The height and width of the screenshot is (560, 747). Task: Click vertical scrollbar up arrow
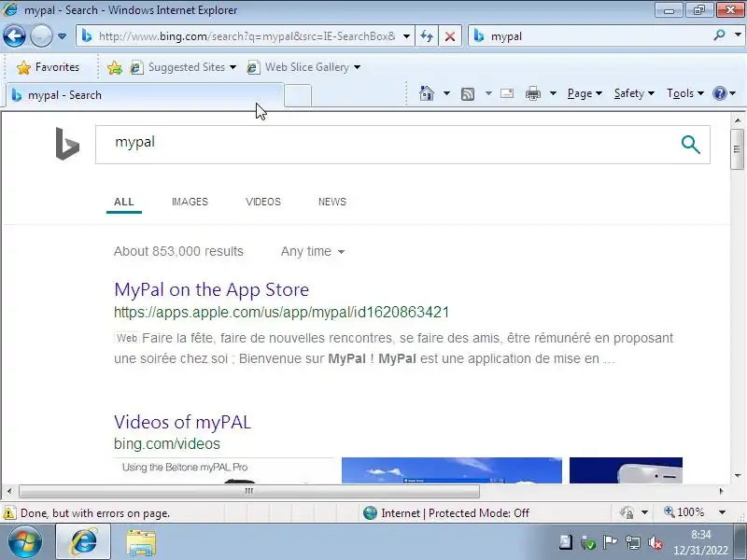pos(738,120)
